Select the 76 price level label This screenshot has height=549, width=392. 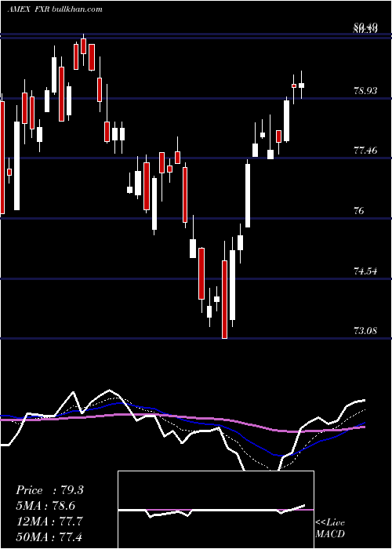click(359, 211)
